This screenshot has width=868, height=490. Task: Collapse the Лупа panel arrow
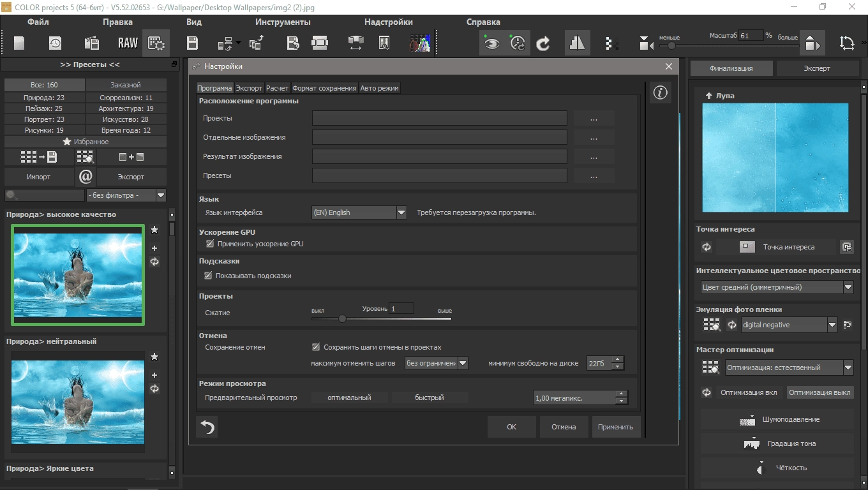point(708,96)
